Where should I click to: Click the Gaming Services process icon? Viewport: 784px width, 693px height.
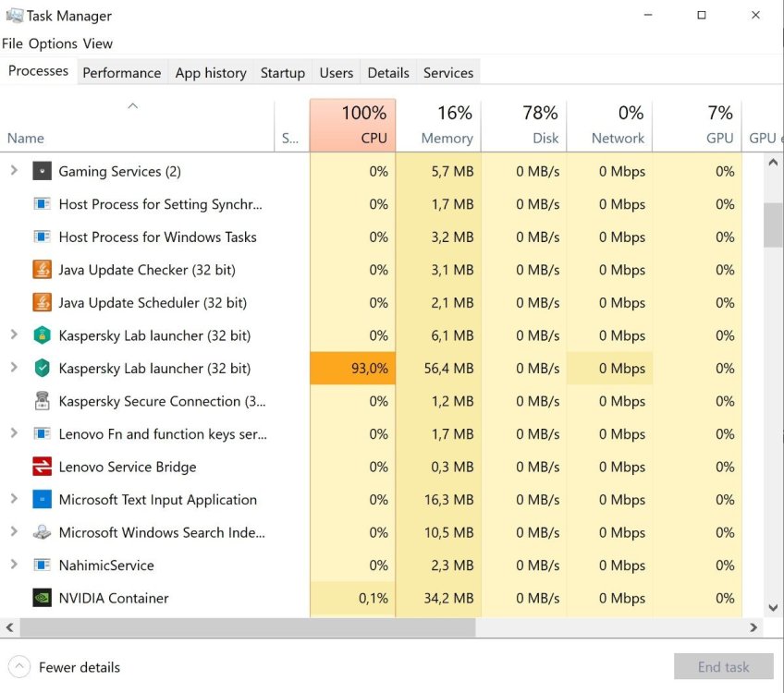(x=42, y=171)
